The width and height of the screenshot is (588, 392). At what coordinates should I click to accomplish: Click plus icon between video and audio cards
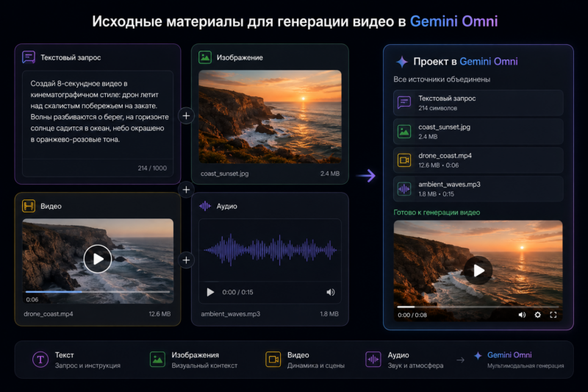[x=186, y=260]
